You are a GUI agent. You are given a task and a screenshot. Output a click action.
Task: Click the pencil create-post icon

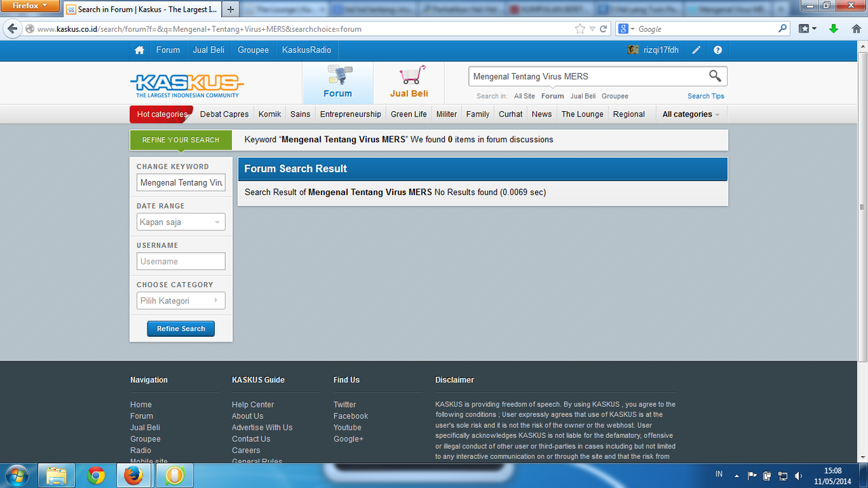(696, 50)
